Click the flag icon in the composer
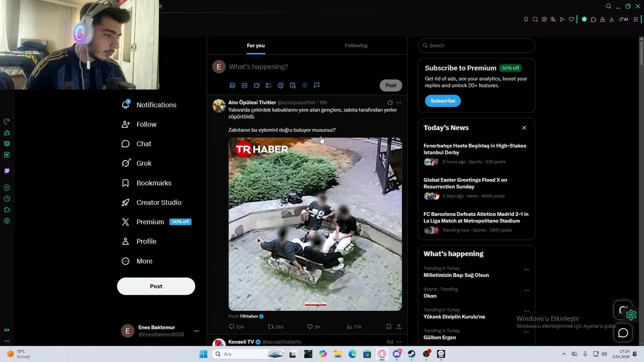Screen dimensions: 644x362 [x=317, y=85]
